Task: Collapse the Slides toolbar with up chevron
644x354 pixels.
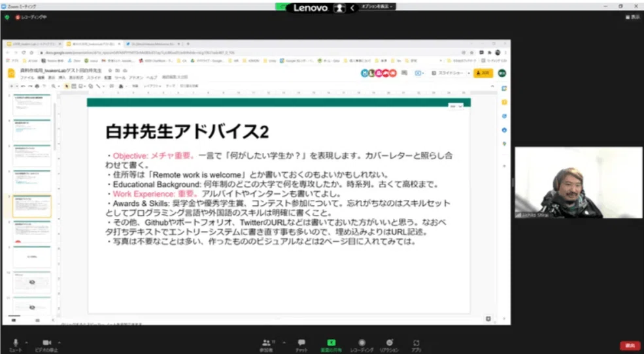Action: [x=492, y=86]
